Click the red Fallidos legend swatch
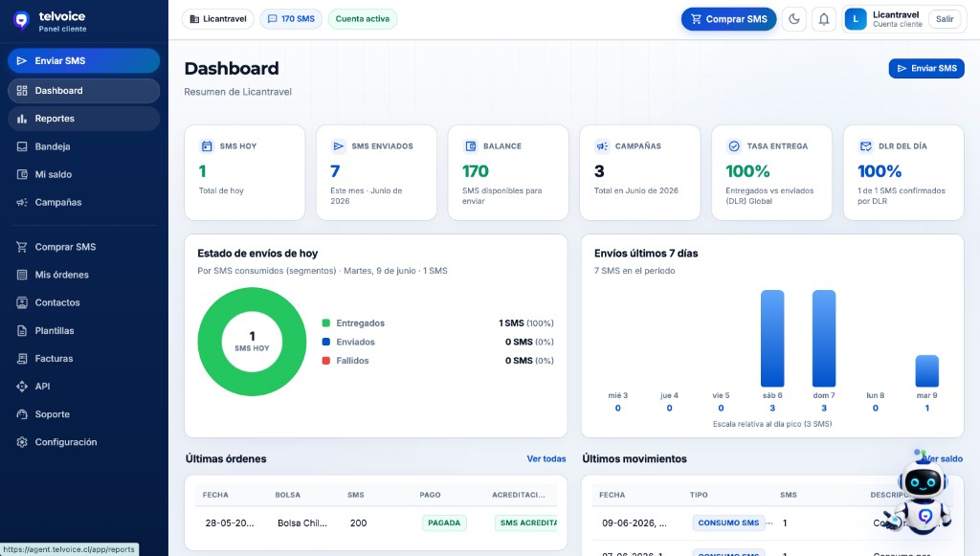This screenshot has height=556, width=980. click(325, 361)
